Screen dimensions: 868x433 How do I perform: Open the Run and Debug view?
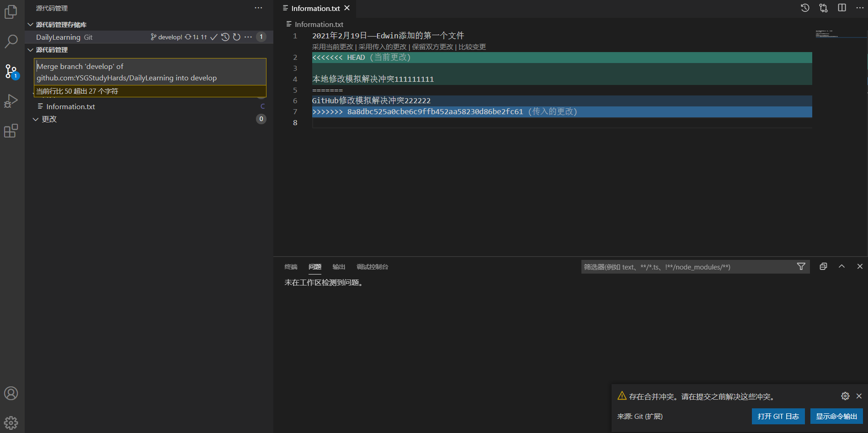tap(11, 101)
